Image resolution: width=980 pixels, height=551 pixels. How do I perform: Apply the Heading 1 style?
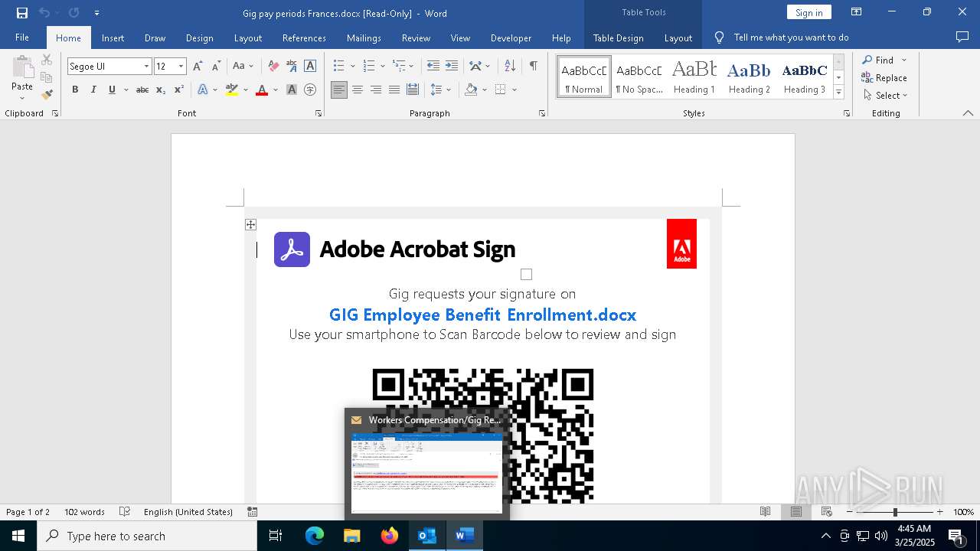coord(694,77)
